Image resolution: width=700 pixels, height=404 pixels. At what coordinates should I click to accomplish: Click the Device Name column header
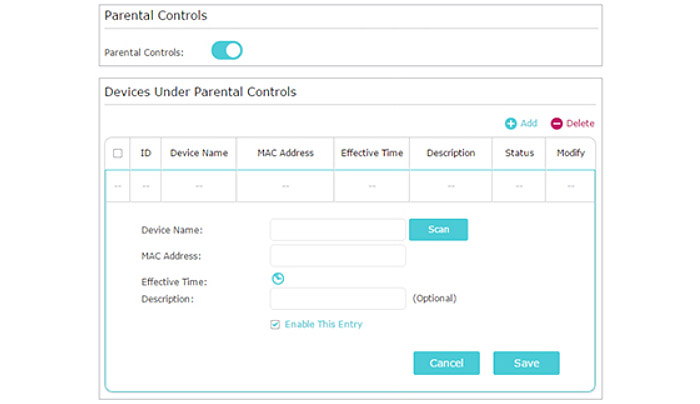coord(199,153)
